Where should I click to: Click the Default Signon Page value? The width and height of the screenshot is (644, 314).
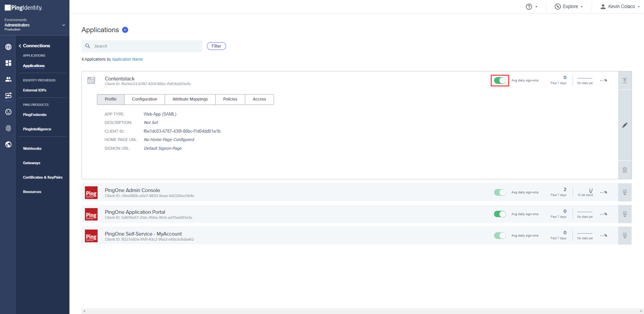(163, 148)
